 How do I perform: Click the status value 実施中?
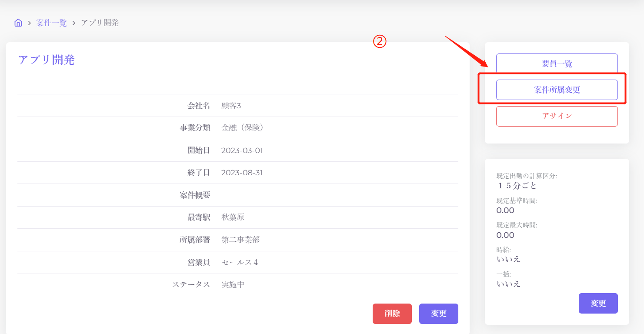(233, 285)
